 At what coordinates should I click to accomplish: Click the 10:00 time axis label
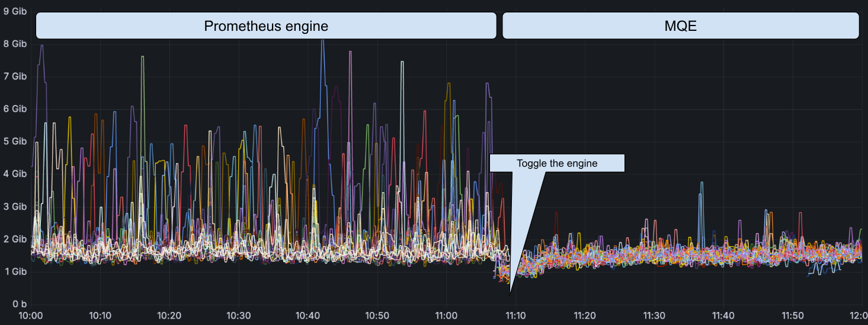pyautogui.click(x=31, y=316)
